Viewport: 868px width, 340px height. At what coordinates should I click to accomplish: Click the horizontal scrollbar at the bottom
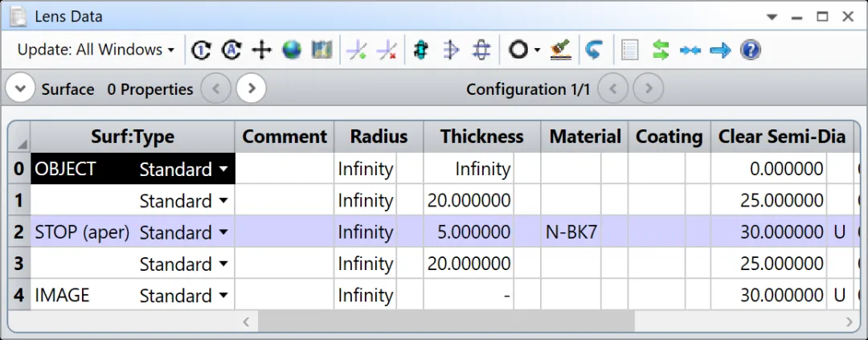(445, 322)
